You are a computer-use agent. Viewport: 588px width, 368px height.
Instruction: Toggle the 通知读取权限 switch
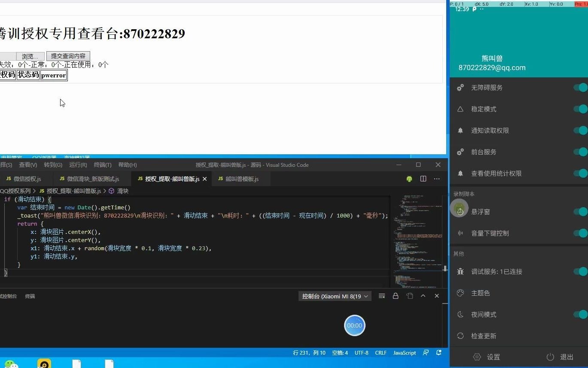(580, 131)
